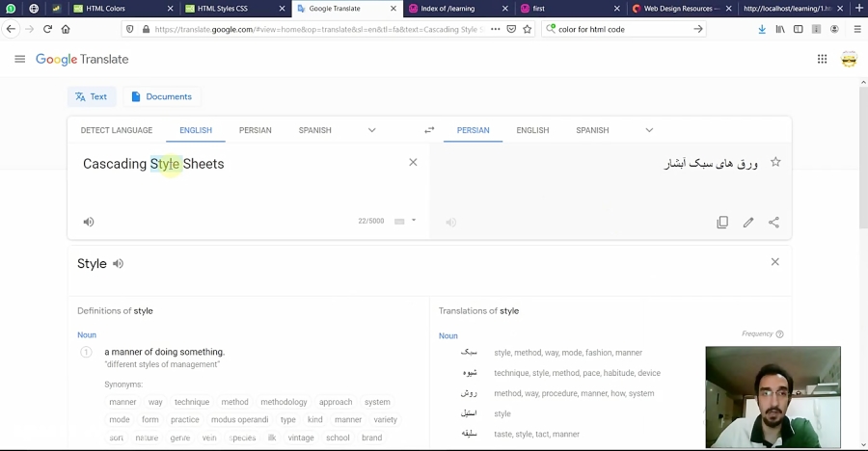Select English as source language
Screen dimensions: 868x451
point(196,130)
